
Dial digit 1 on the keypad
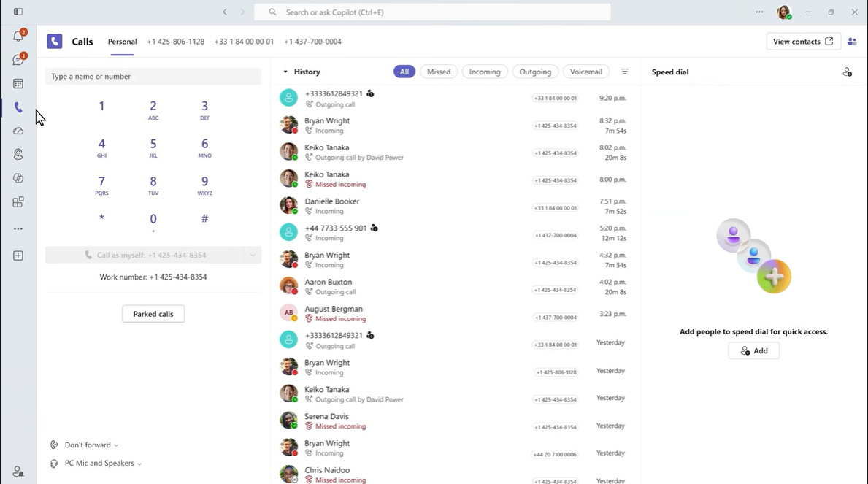coord(102,107)
